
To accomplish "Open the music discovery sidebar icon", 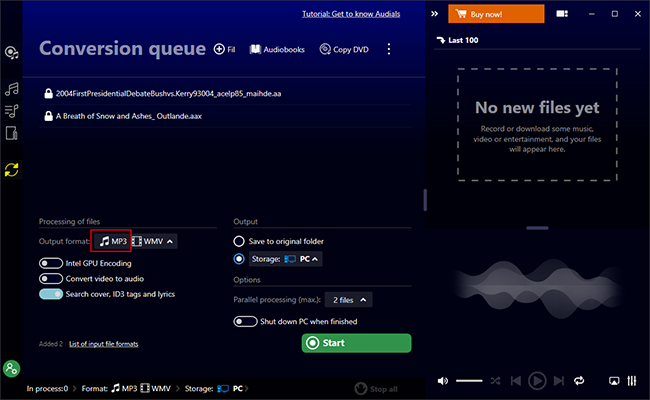I will coord(11,53).
